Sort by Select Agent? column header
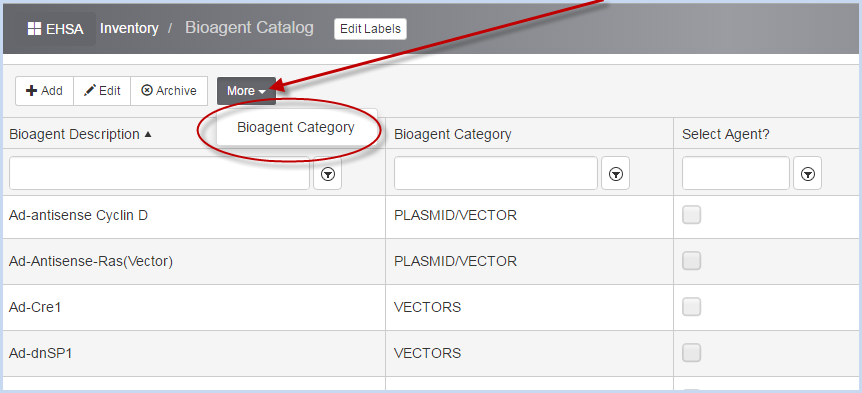 [x=726, y=134]
